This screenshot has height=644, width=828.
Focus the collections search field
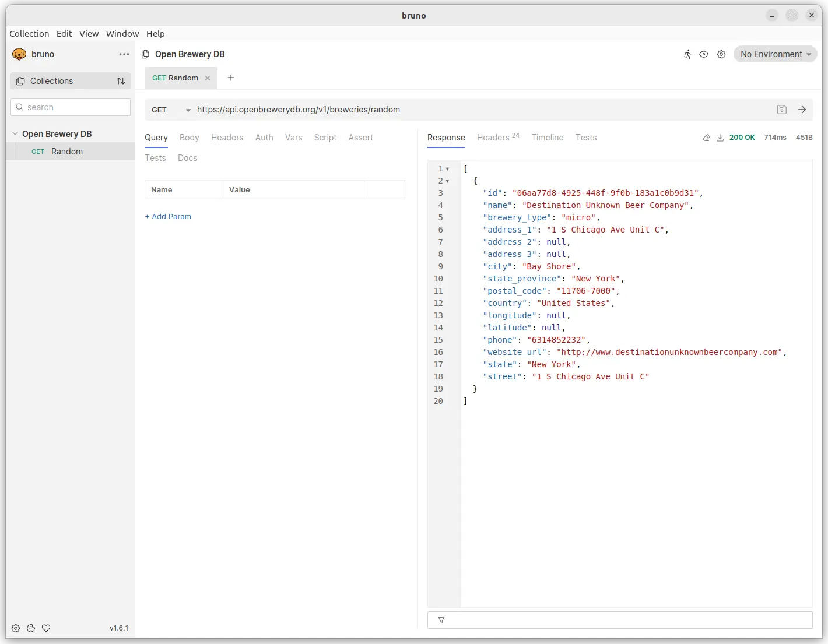pos(71,107)
